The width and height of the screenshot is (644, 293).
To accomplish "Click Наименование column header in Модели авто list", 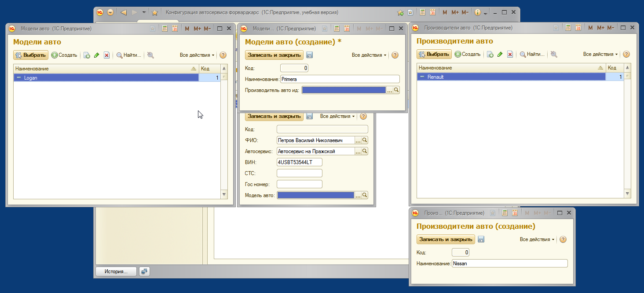I will pyautogui.click(x=106, y=69).
